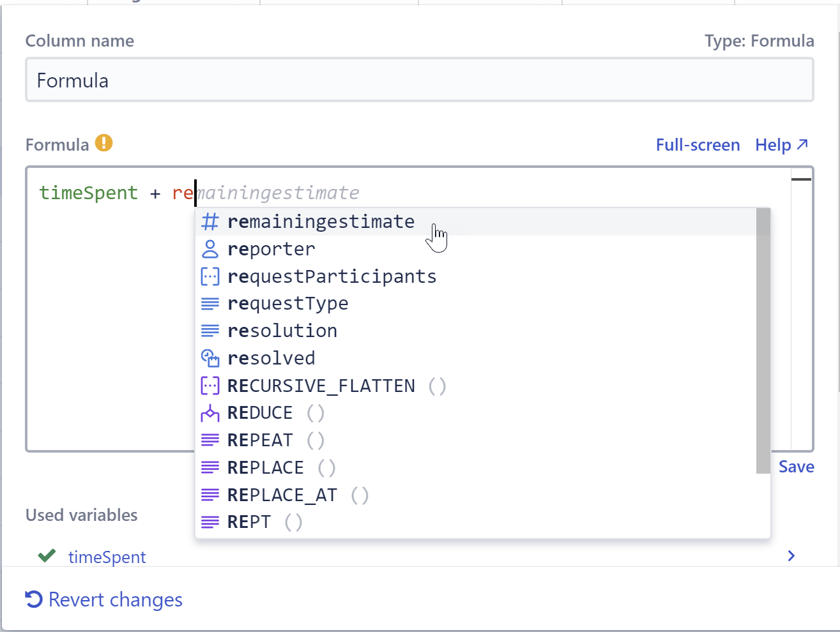Click the purple lines icon beside REPT
The image size is (840, 632).
point(210,522)
